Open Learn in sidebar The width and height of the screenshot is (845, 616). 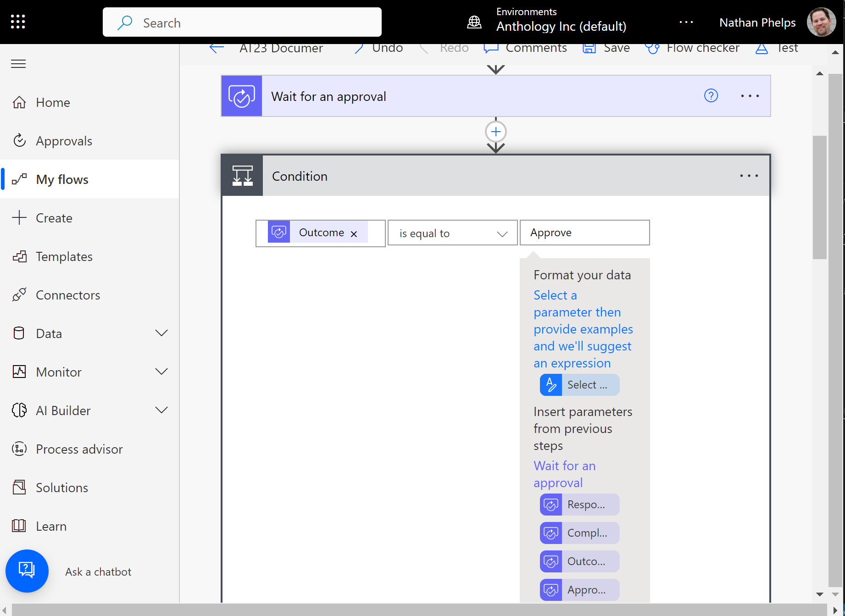click(x=89, y=526)
